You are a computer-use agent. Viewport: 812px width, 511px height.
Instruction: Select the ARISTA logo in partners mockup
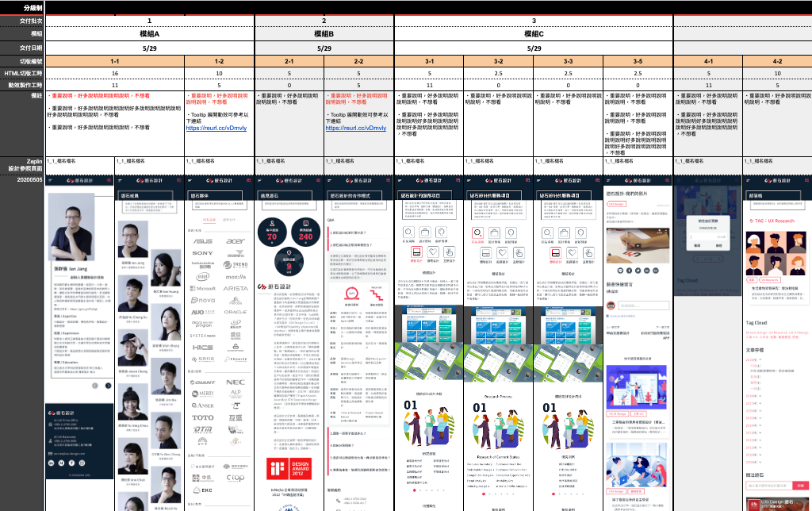[236, 288]
